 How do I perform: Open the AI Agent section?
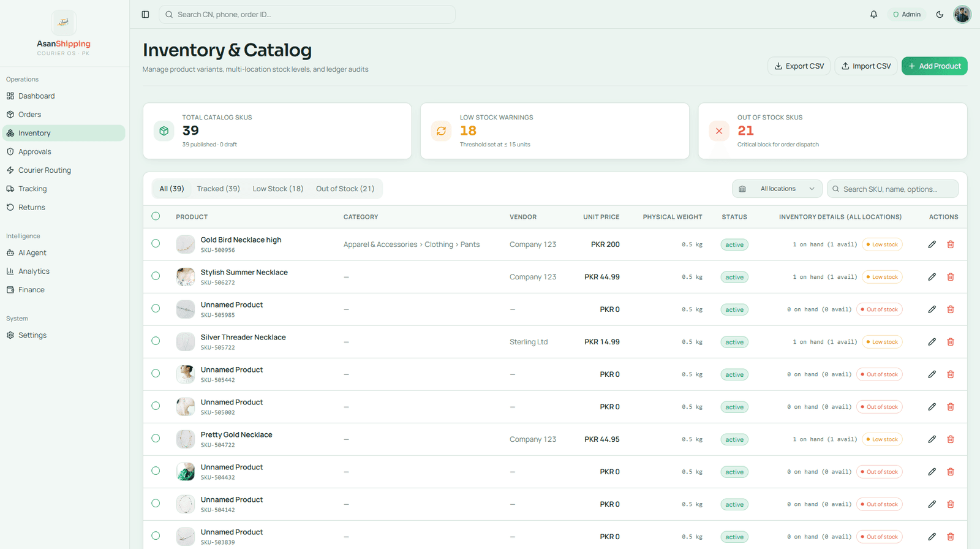(x=64, y=253)
